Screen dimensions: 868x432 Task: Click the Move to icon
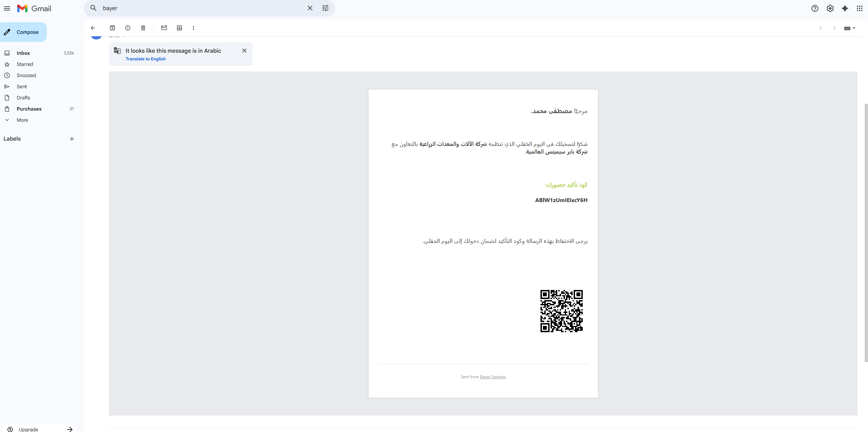pyautogui.click(x=179, y=28)
